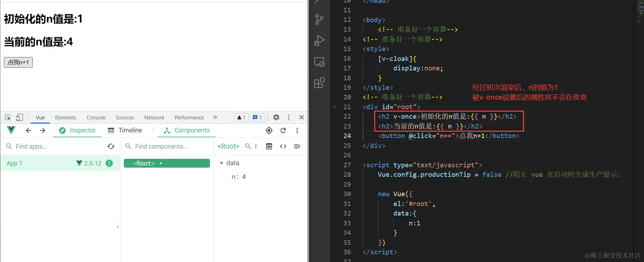644x262 pixels.
Task: Collapse the apps pane using small left arrow
Action: click(117, 227)
